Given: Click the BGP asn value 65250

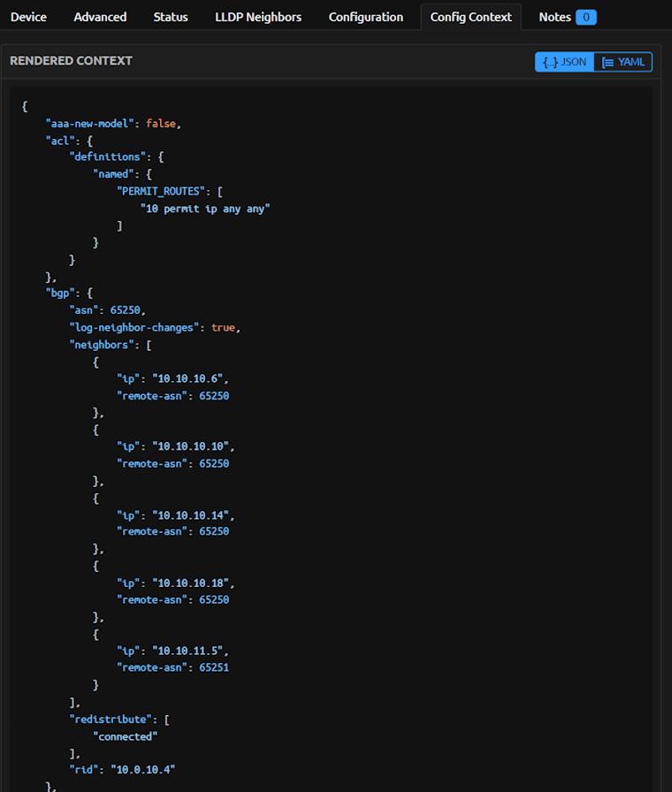Looking at the screenshot, I should tap(128, 310).
